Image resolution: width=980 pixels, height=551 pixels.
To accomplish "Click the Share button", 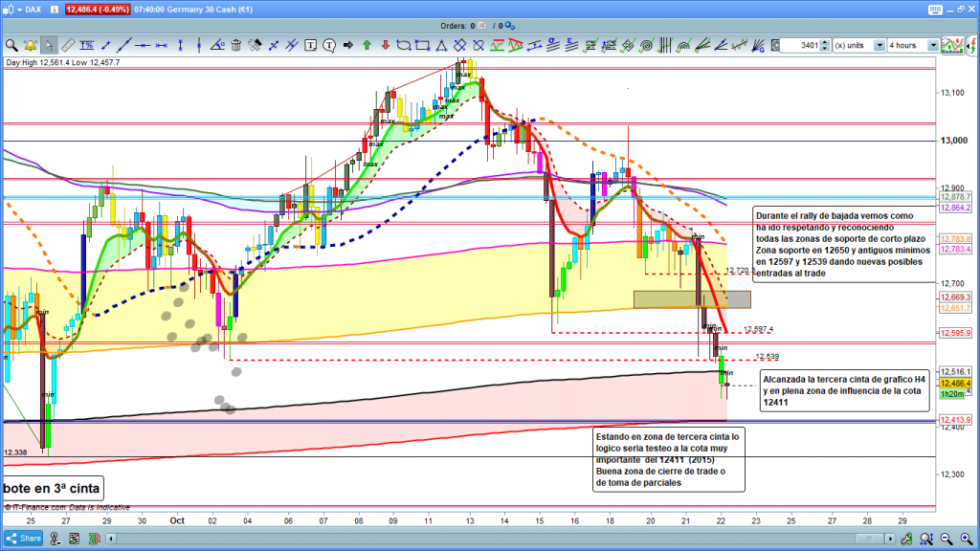I will (x=25, y=539).
